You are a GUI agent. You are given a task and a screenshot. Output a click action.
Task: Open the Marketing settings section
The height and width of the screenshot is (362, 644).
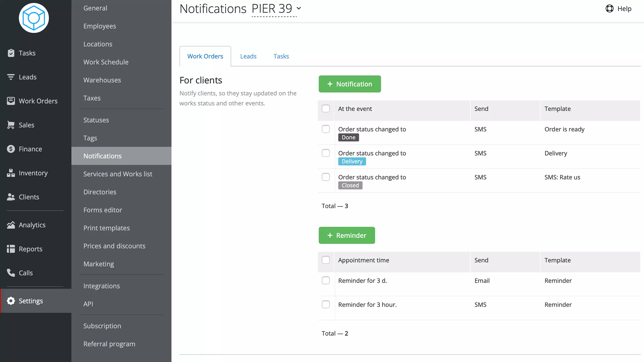pyautogui.click(x=99, y=263)
